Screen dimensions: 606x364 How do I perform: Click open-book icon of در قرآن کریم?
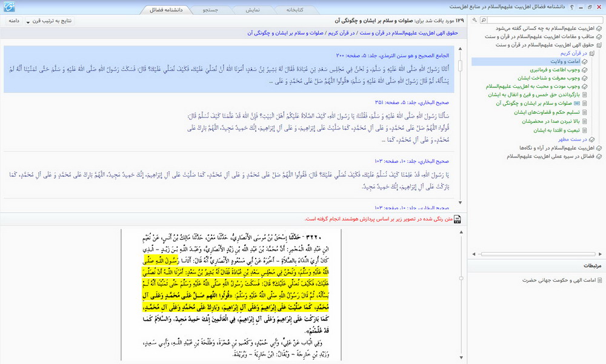(x=591, y=53)
